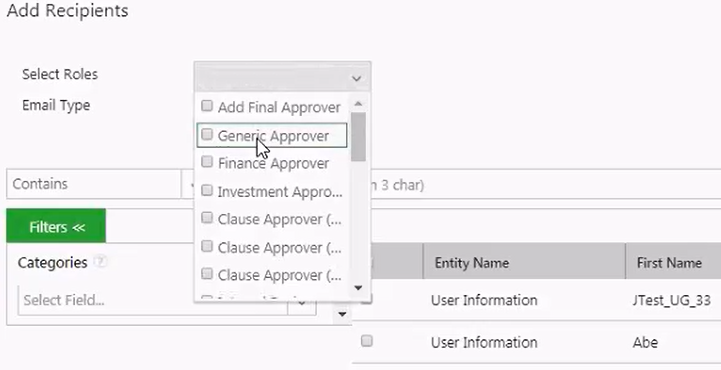The height and width of the screenshot is (370, 721).
Task: Select the second Clause Approver option
Action: [x=279, y=248]
